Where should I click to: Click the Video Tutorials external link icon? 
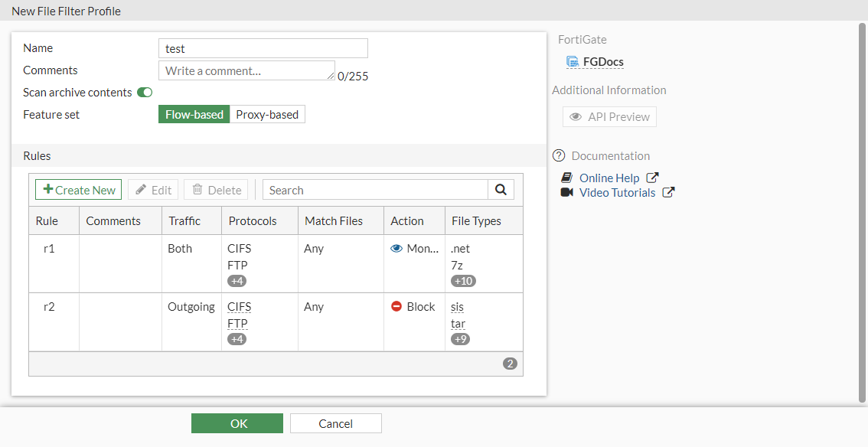[x=668, y=193]
